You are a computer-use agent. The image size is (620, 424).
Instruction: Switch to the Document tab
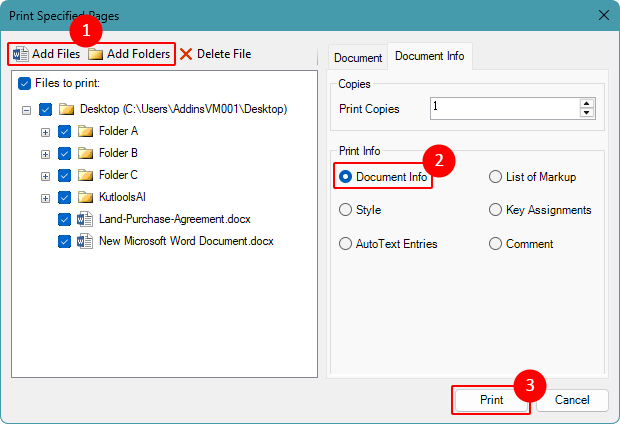click(x=358, y=58)
